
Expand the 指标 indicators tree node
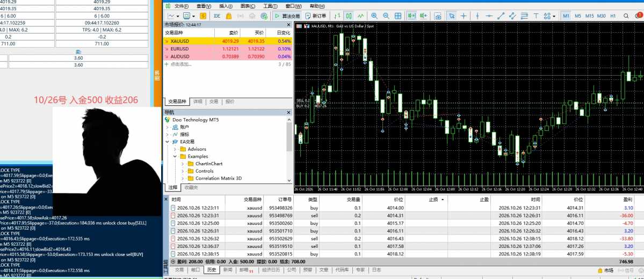168,135
